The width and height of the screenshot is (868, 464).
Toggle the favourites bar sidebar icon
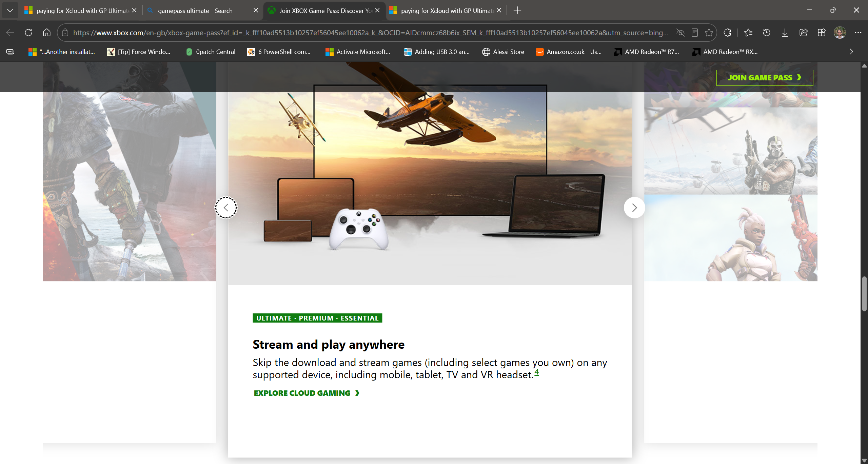click(10, 52)
